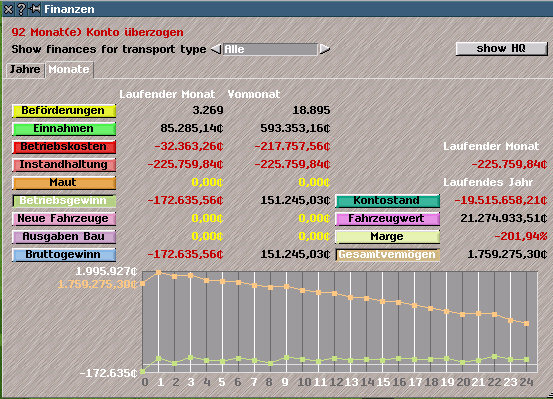The image size is (553, 399).
Task: Select next transport type with right arrow
Action: (325, 49)
